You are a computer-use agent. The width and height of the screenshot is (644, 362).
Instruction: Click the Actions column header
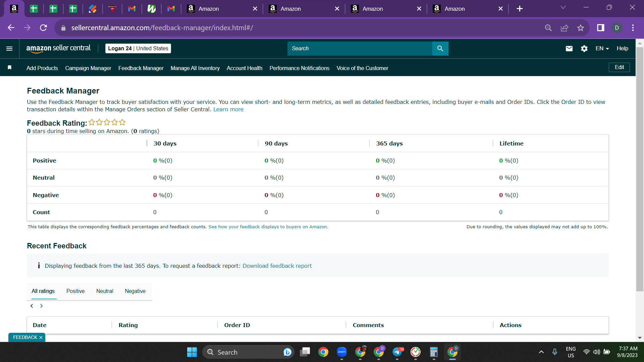tap(511, 325)
